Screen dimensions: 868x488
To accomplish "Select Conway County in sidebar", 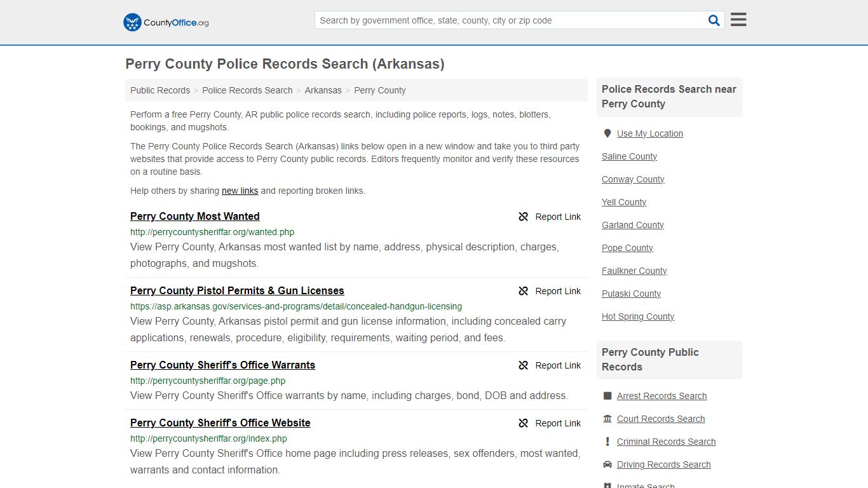I will pos(633,179).
